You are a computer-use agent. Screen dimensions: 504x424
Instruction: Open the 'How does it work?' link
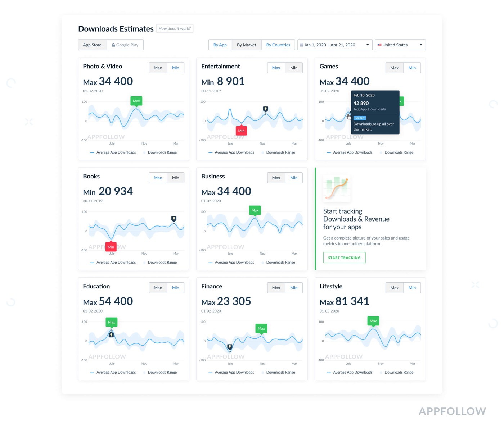coord(175,29)
